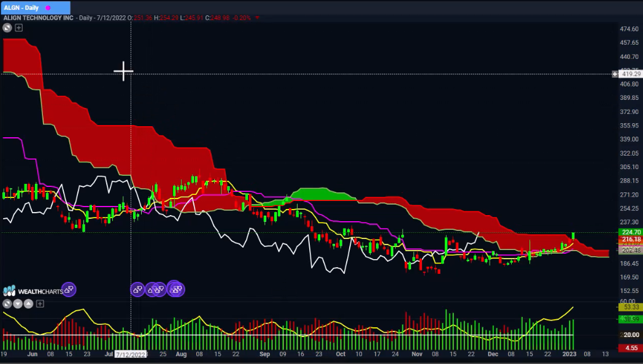
Task: Click the Jun label on the time axis
Action: click(x=32, y=354)
